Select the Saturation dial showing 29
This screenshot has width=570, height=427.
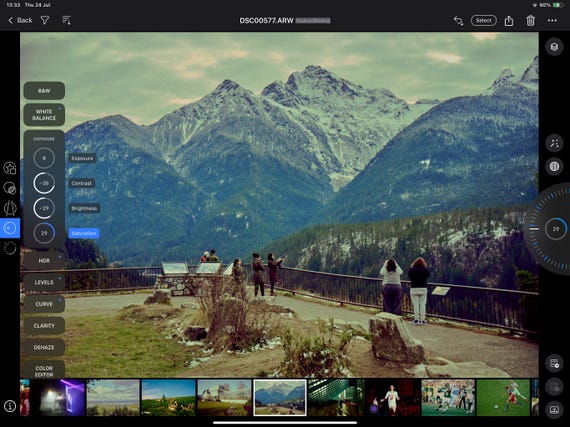point(44,233)
